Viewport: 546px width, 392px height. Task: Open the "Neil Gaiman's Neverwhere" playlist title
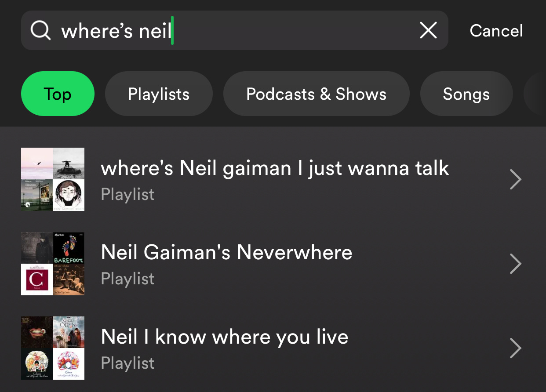click(226, 253)
